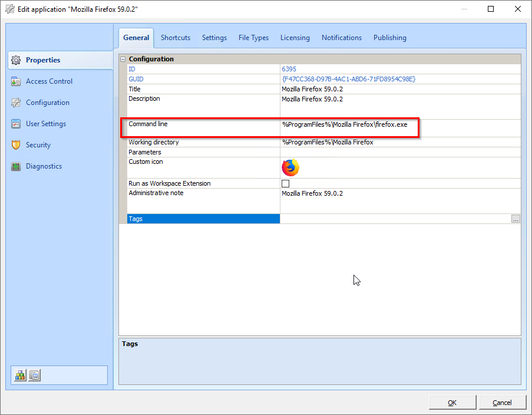Enable Run as Workspace Extension checkbox
Screen dimensions: 532x415
click(x=286, y=183)
